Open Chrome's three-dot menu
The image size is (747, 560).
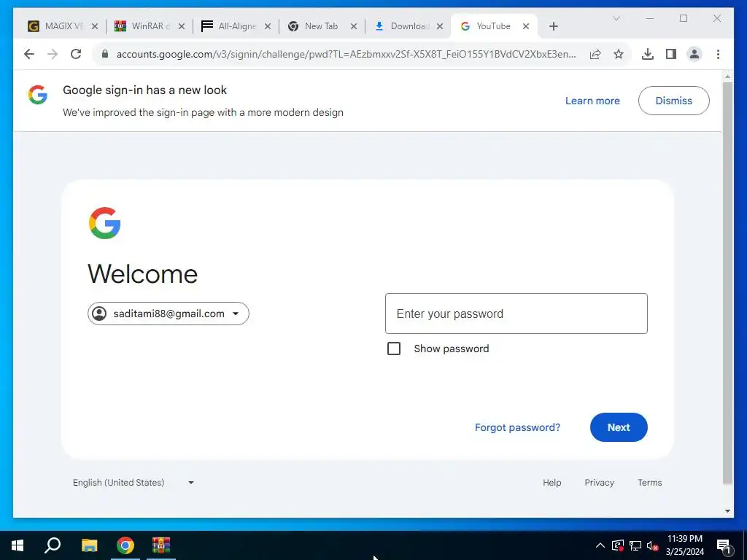click(x=718, y=54)
